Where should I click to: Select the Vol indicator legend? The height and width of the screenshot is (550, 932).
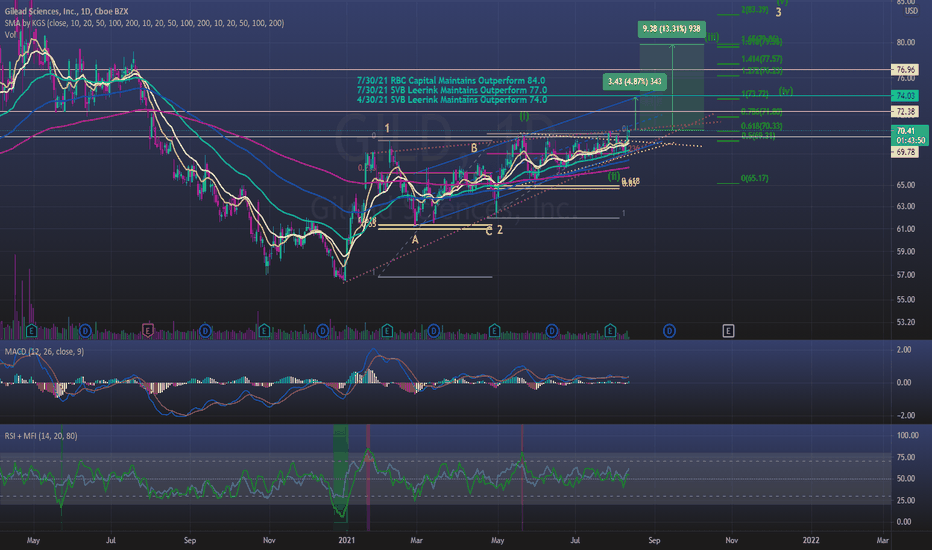[10, 34]
